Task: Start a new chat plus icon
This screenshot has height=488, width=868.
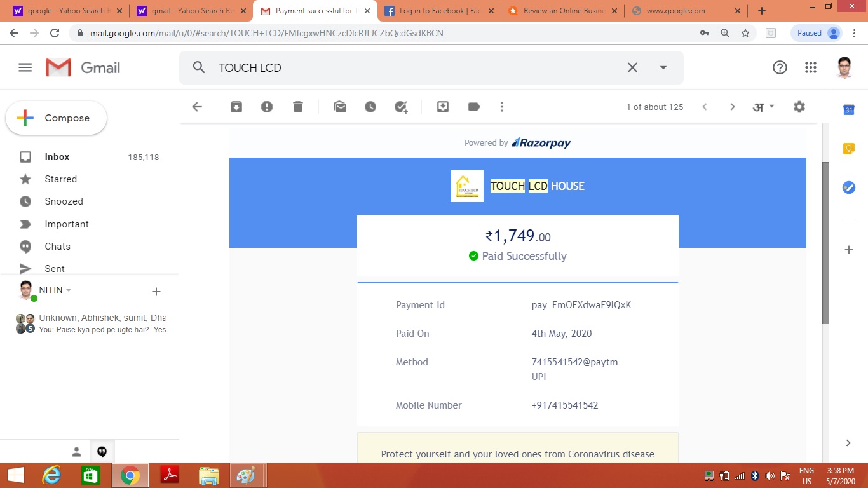Action: pos(156,292)
